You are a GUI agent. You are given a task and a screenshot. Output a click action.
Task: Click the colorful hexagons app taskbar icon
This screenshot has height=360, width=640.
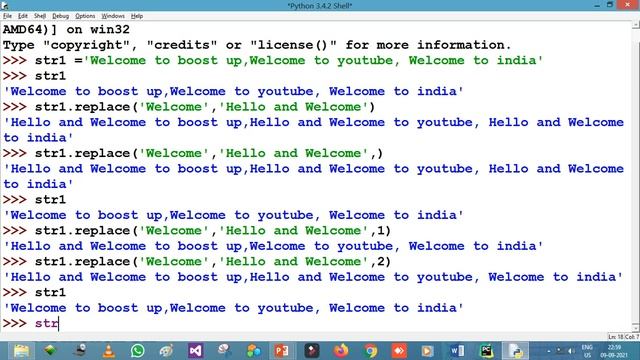[x=253, y=351]
